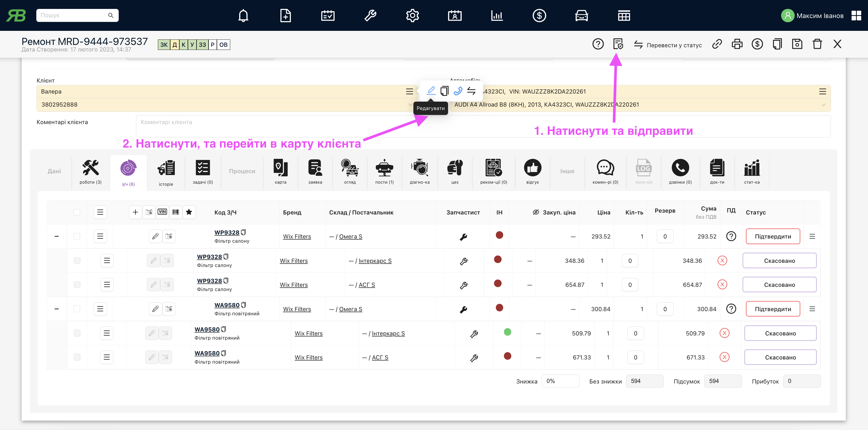Open the statistics chart icon in navbar
Viewport: 868px width, 430px height.
pos(497,15)
